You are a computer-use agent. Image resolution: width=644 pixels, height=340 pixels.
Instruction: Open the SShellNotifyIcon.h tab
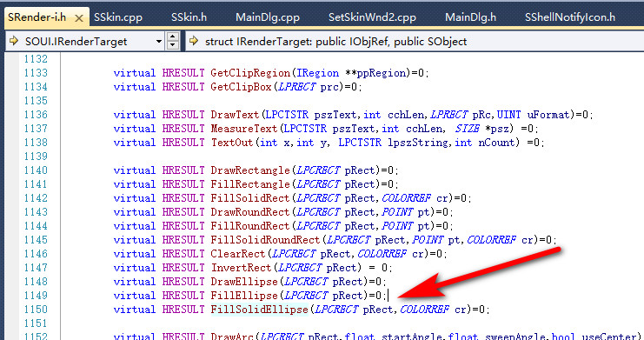(x=570, y=17)
